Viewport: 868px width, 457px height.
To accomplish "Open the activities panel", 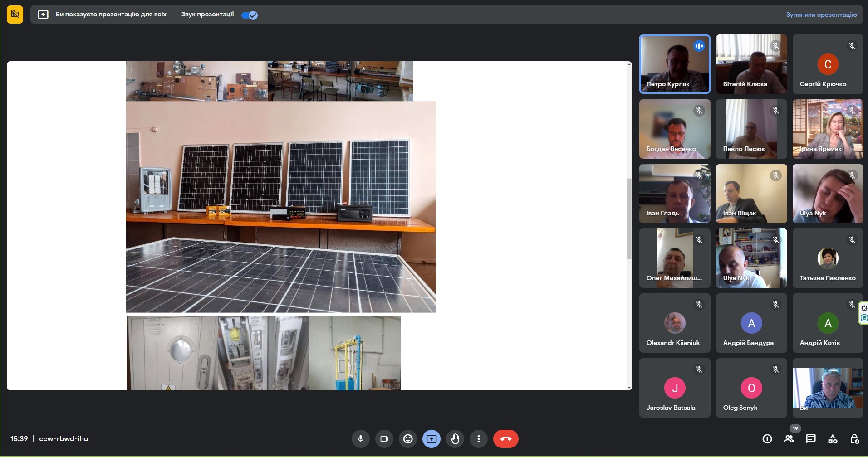I will click(833, 439).
